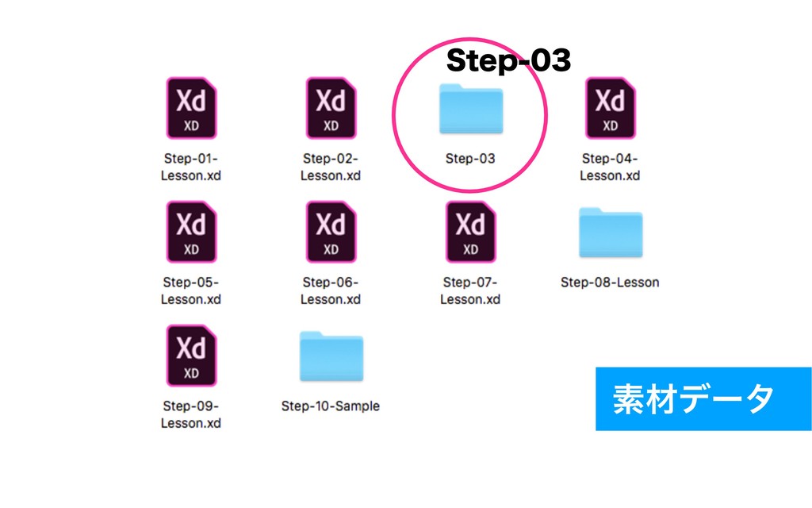Select the Step-05-Lesson.xd file icon
The image size is (812, 508).
tap(191, 232)
